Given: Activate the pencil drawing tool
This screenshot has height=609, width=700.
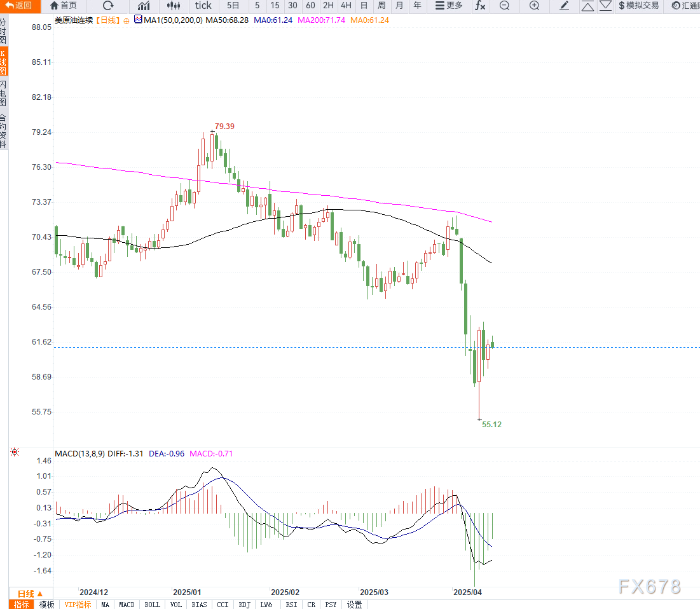Looking at the screenshot, I should coord(565,6).
